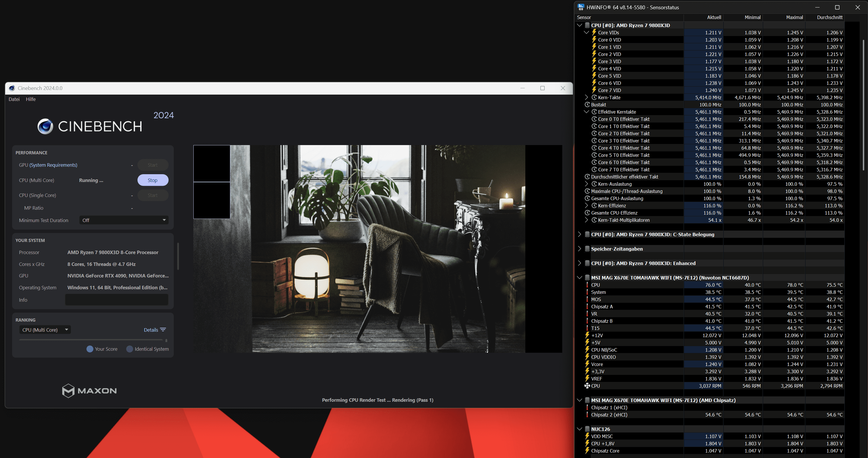Click the NUC126 group chip icon

pyautogui.click(x=587, y=429)
